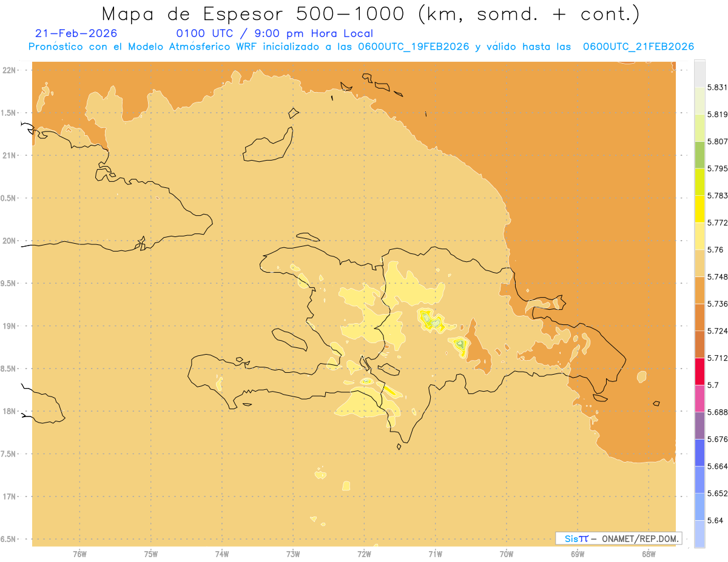The width and height of the screenshot is (728, 562).
Task: Click the light blue swatch between 5.64 and 5.652
Action: (x=699, y=506)
